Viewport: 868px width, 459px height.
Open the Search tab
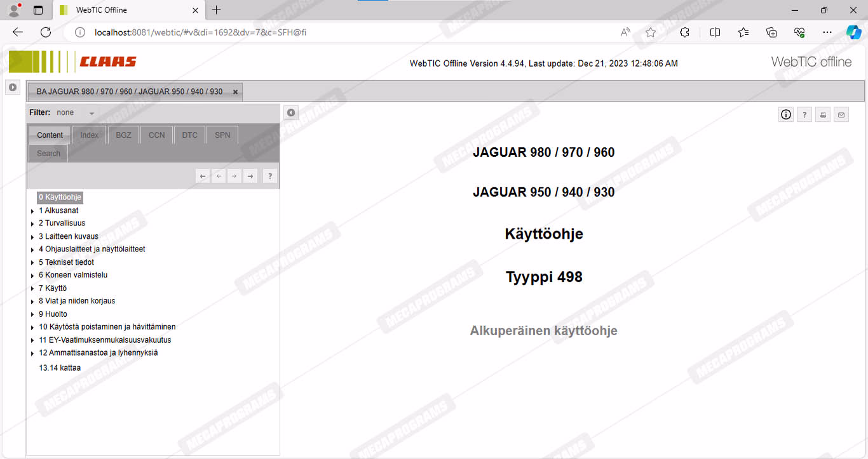[x=48, y=154]
